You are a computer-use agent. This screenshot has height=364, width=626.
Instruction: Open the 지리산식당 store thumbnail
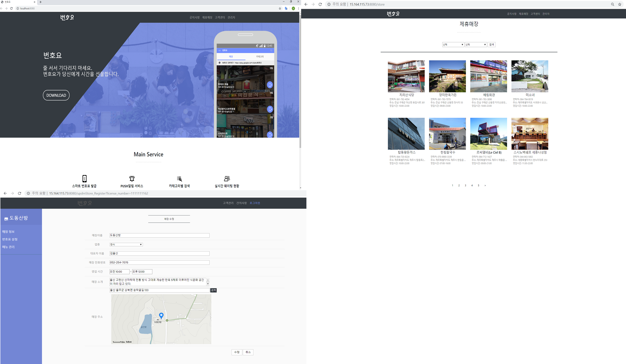pos(406,76)
